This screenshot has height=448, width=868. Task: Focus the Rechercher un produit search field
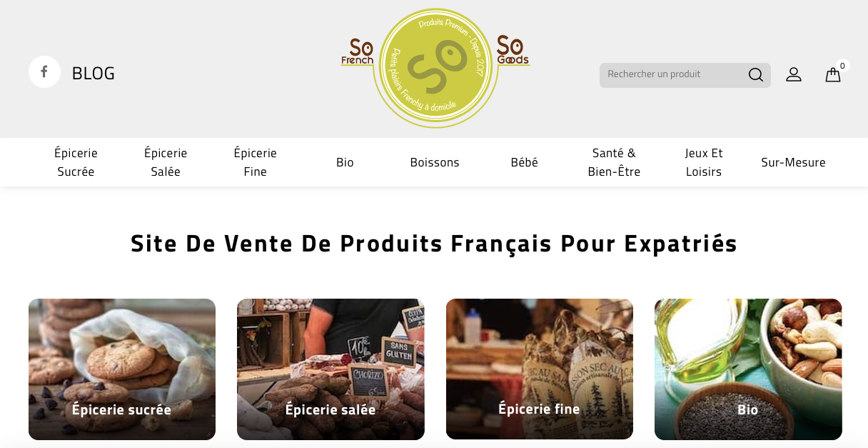[673, 75]
